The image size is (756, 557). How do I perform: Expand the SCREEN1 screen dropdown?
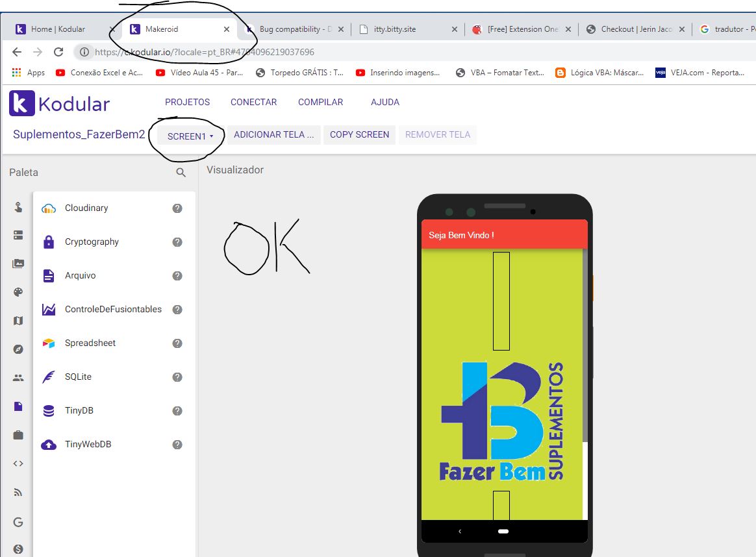pos(190,136)
